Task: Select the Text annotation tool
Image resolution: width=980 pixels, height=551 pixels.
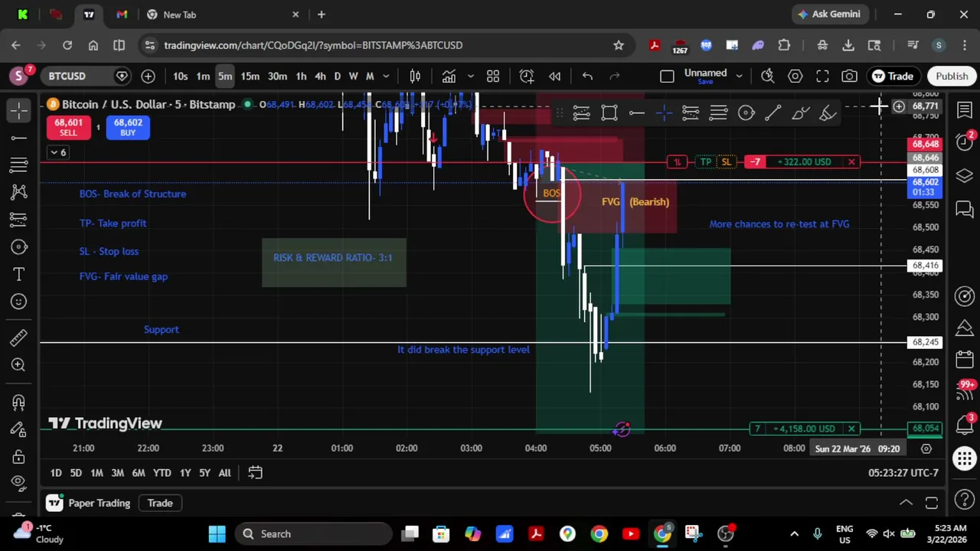Action: tap(19, 274)
